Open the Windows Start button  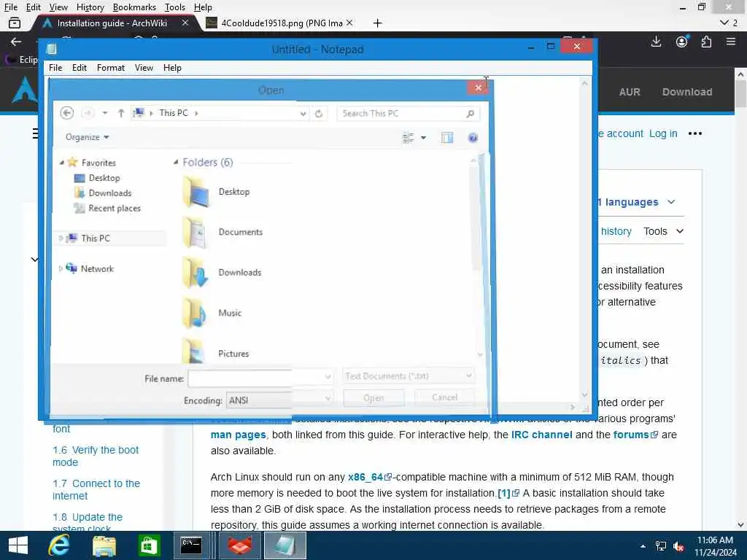click(18, 545)
